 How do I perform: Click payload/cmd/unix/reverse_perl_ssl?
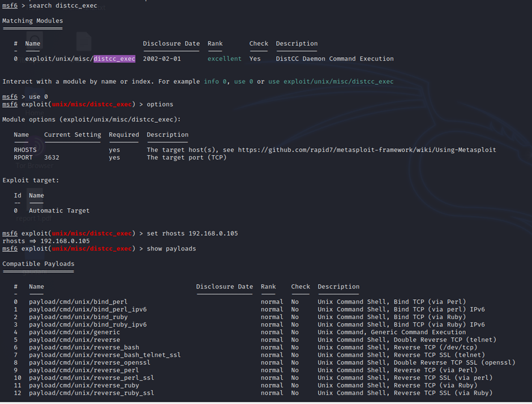click(91, 378)
